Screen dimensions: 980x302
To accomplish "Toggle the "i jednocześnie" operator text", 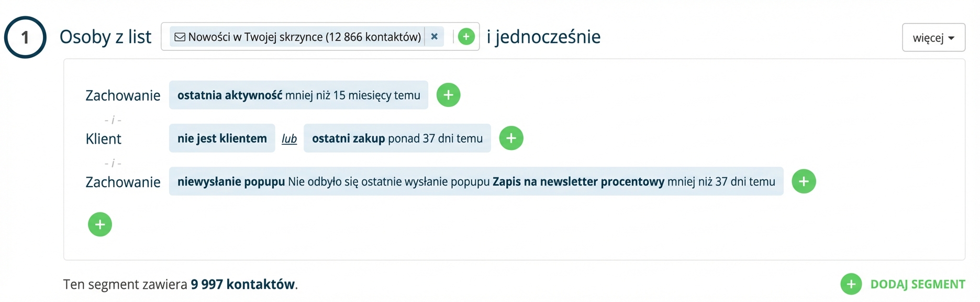I will (x=543, y=37).
